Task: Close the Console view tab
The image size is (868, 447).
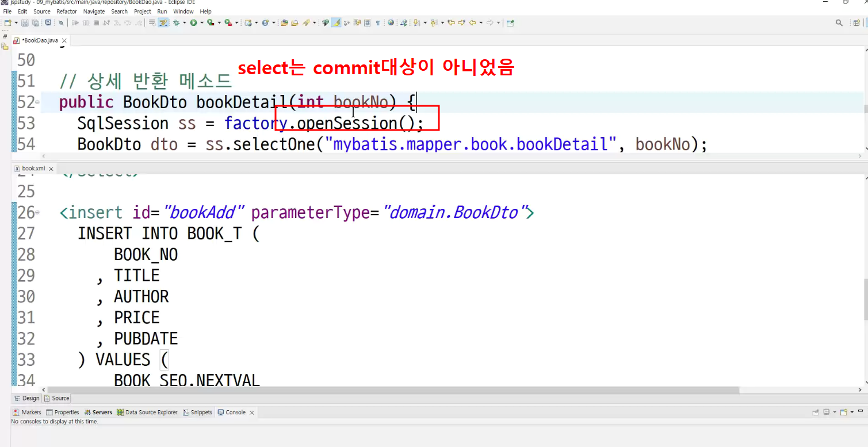Action: tap(252, 412)
